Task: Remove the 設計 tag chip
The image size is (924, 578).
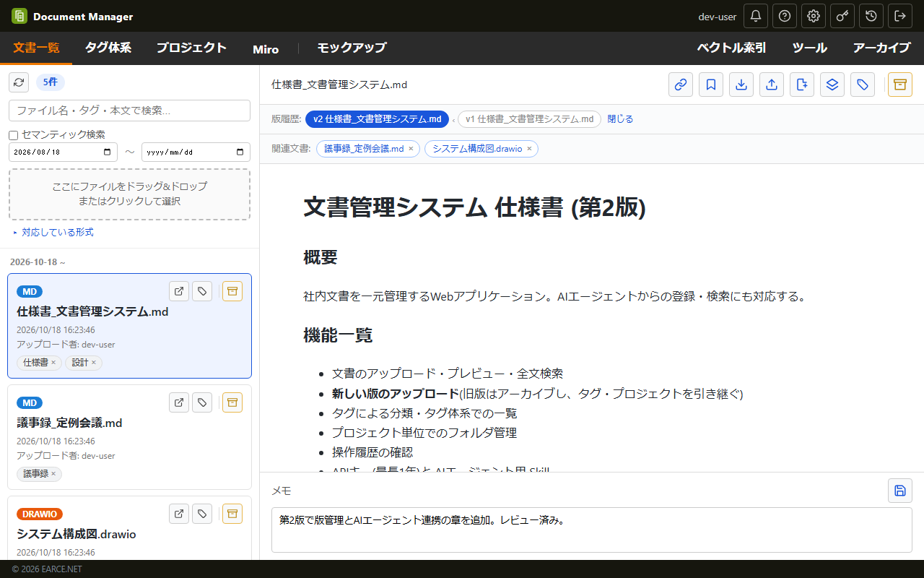Action: coord(93,363)
